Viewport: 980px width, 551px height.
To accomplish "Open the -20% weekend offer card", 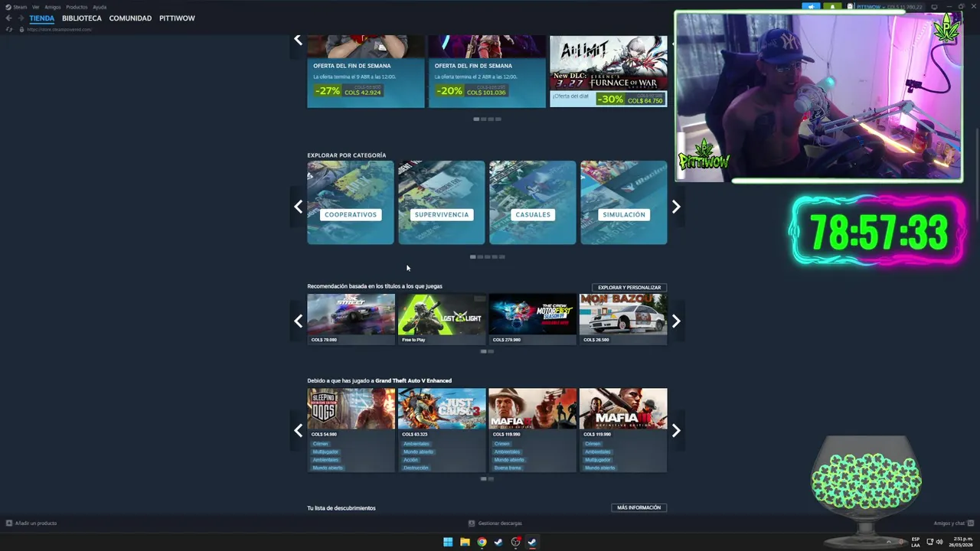I will coord(487,71).
